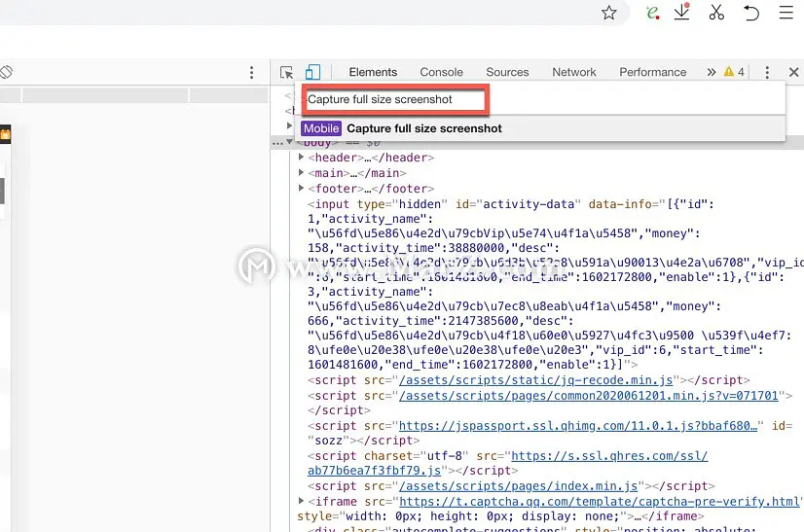Viewport: 804px width, 532px height.
Task: Select the iframe style width attribute line
Action: click(x=500, y=516)
